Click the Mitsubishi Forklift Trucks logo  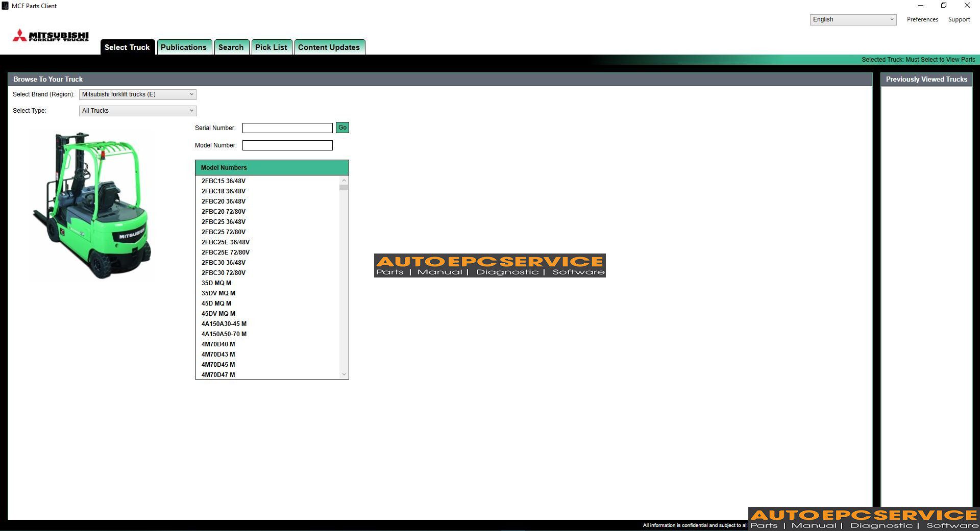point(51,35)
